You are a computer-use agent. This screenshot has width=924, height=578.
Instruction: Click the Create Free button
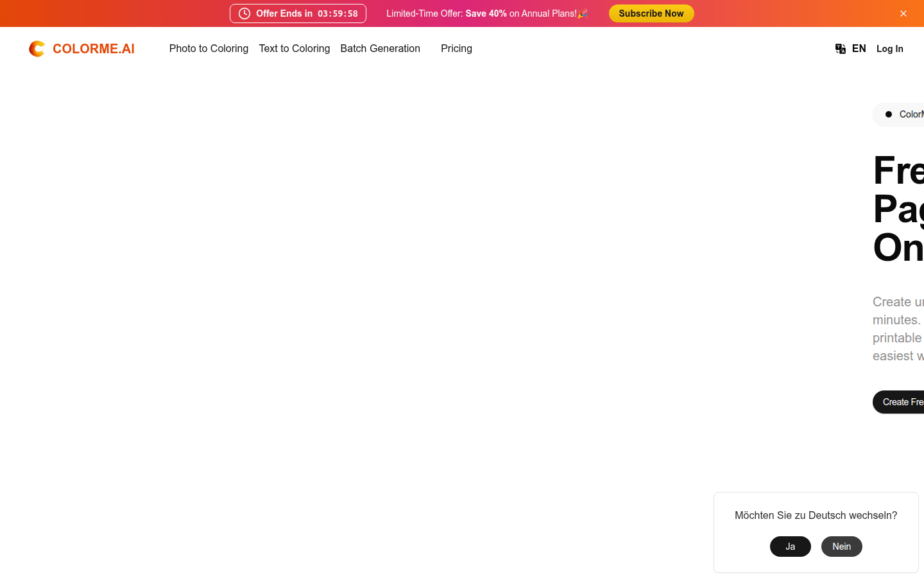click(x=902, y=402)
